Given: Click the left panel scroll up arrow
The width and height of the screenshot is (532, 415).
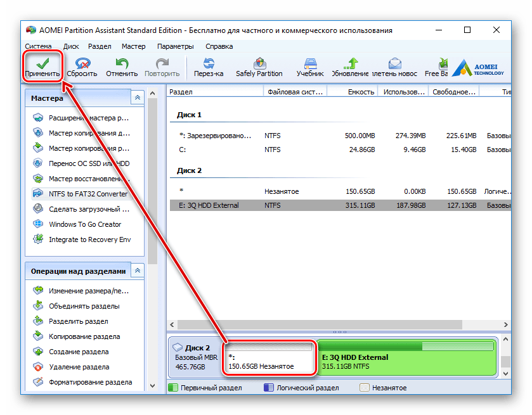Looking at the screenshot, I should pyautogui.click(x=153, y=93).
